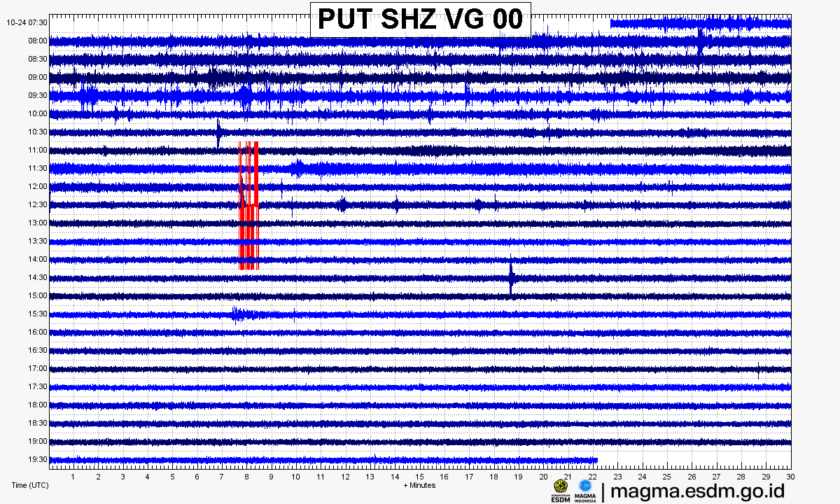Click minute 12 on the bottom axis
This screenshot has width=840, height=504.
coord(345,477)
